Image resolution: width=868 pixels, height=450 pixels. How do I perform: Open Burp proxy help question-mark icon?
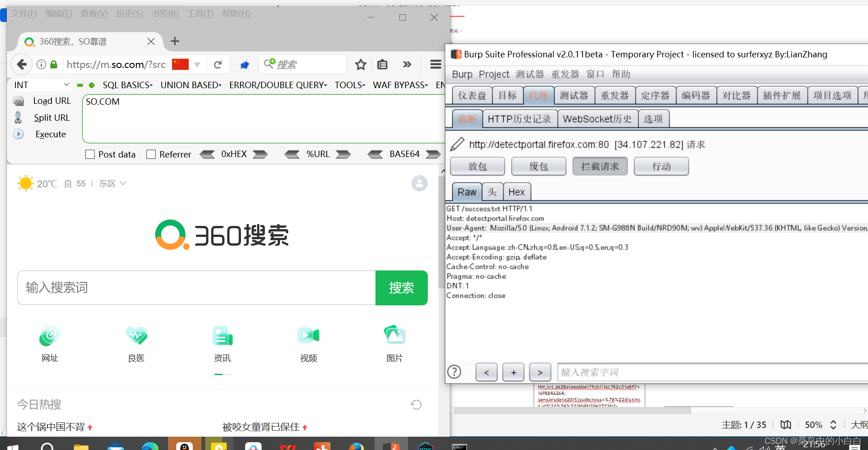point(454,372)
